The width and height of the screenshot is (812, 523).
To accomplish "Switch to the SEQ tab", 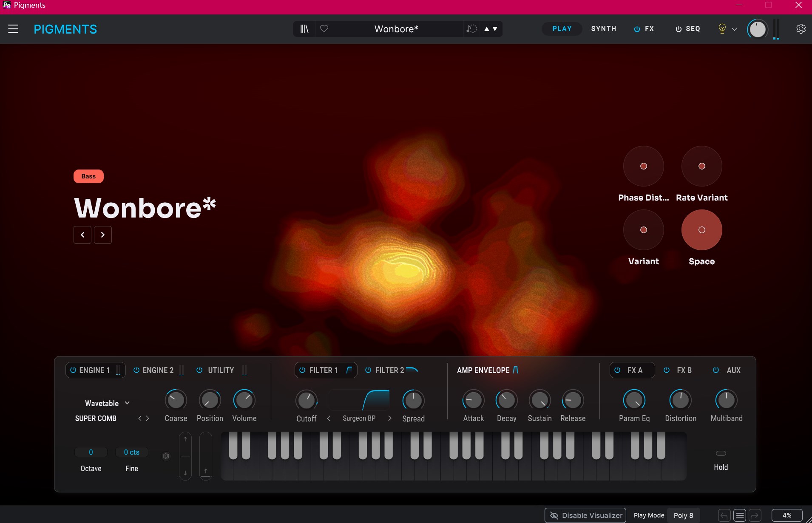I will (x=688, y=29).
